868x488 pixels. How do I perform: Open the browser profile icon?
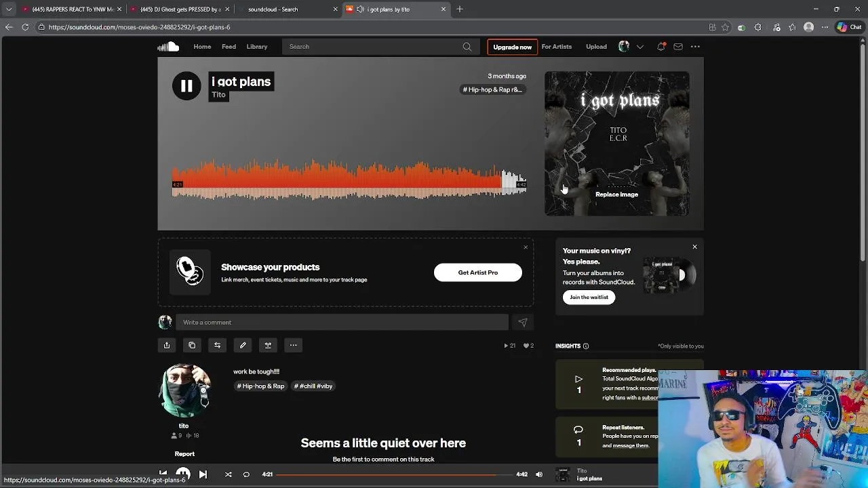click(808, 27)
